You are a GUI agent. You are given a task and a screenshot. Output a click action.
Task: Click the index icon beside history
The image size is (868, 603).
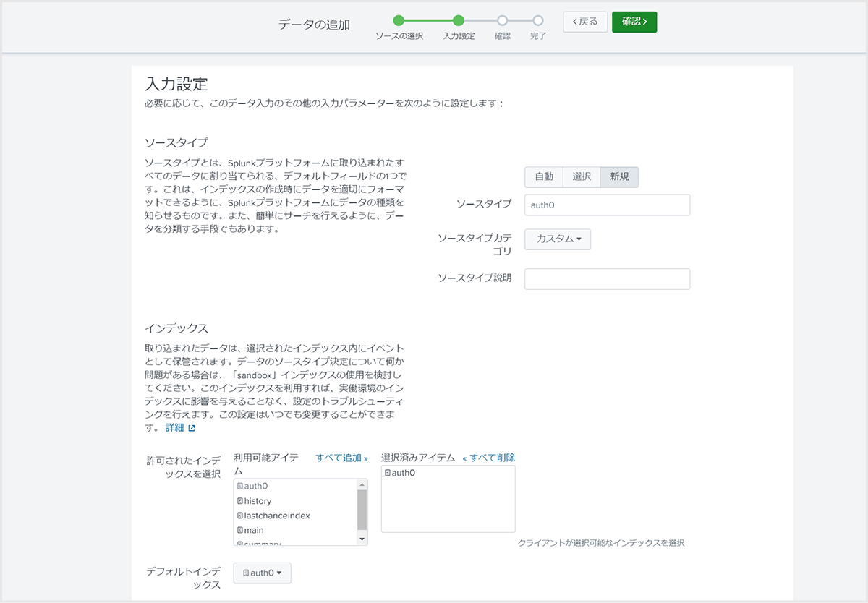coord(240,501)
